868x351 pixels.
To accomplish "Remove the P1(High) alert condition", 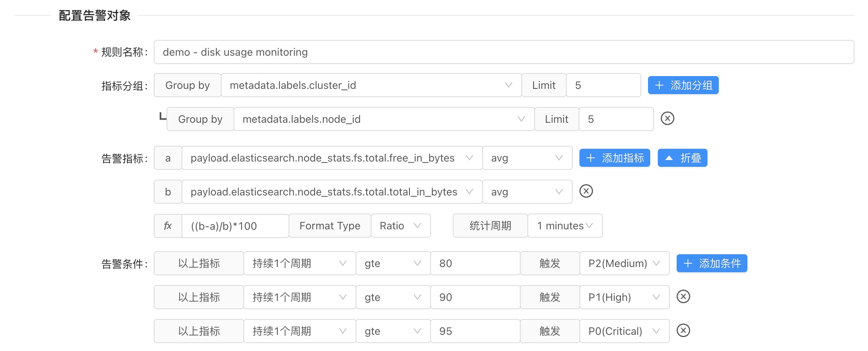I will coord(683,297).
